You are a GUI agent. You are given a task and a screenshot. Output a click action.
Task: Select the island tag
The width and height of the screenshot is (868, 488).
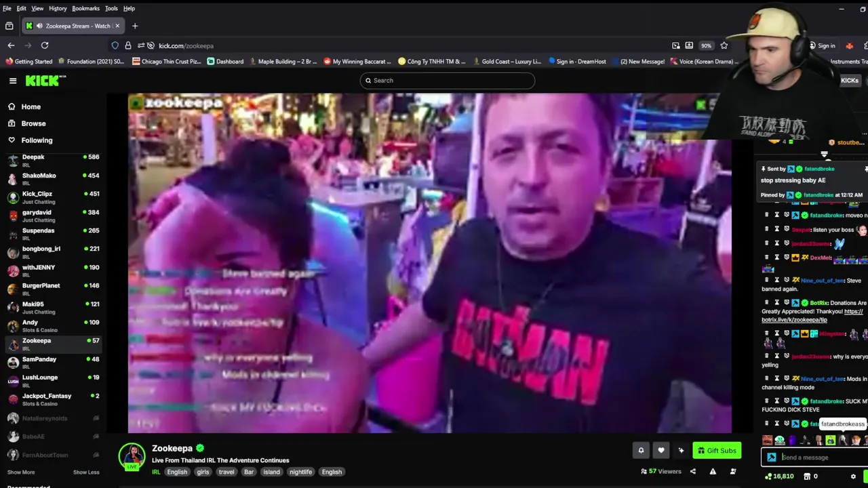click(x=271, y=472)
